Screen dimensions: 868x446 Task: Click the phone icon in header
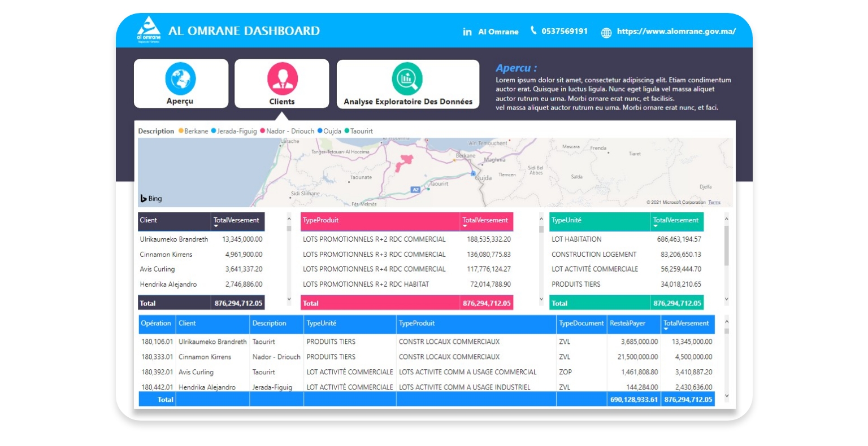click(x=533, y=30)
